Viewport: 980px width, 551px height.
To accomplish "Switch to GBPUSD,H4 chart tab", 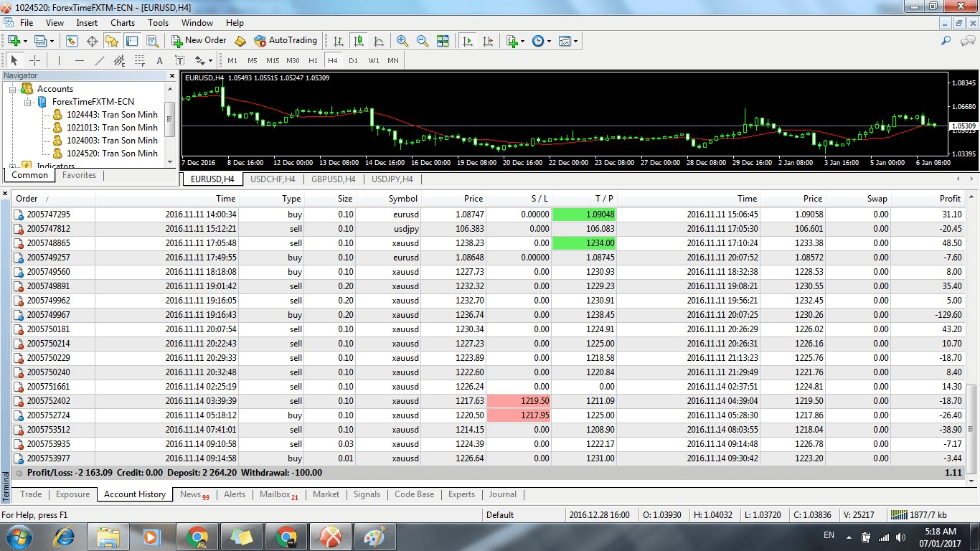I will 334,179.
